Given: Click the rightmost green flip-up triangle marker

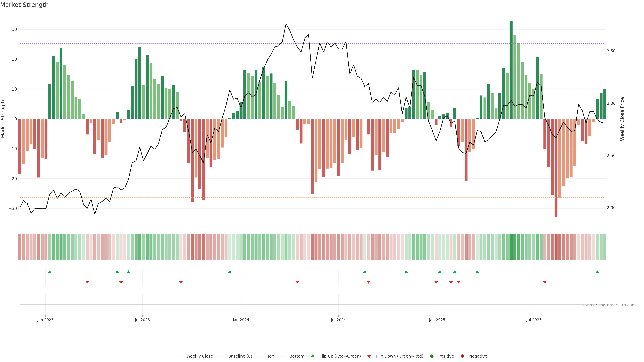Looking at the screenshot, I should [x=597, y=272].
